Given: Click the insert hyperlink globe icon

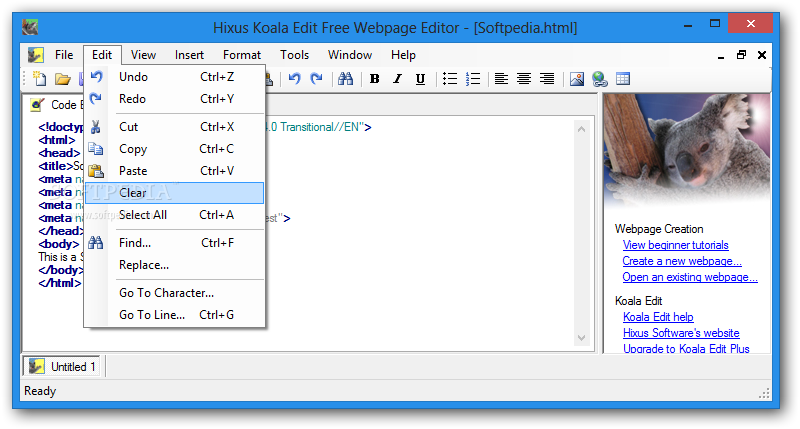Looking at the screenshot, I should 599,79.
